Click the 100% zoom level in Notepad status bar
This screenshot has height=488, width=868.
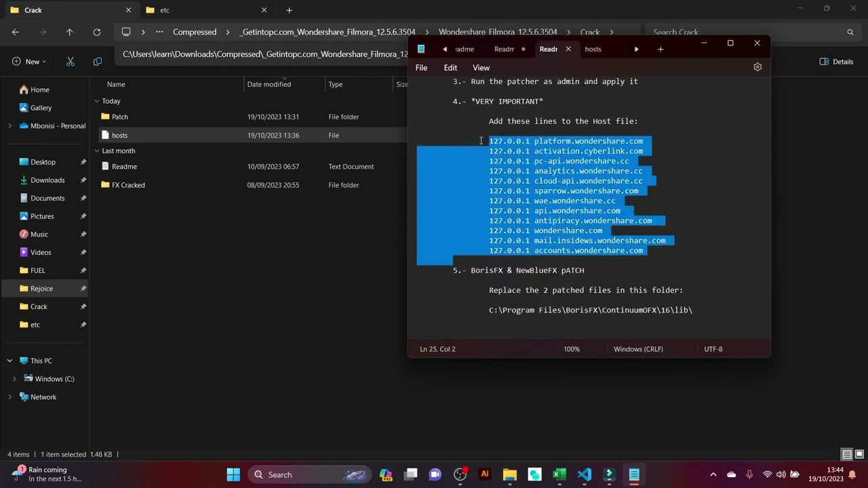click(572, 349)
